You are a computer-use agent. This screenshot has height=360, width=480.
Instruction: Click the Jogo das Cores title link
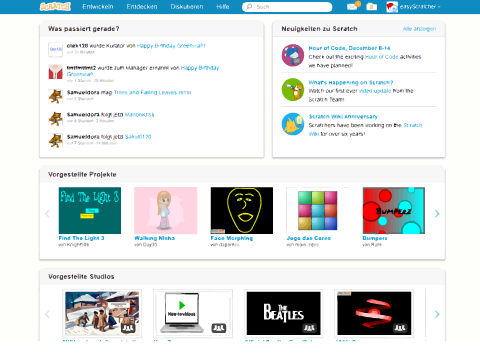(x=309, y=238)
